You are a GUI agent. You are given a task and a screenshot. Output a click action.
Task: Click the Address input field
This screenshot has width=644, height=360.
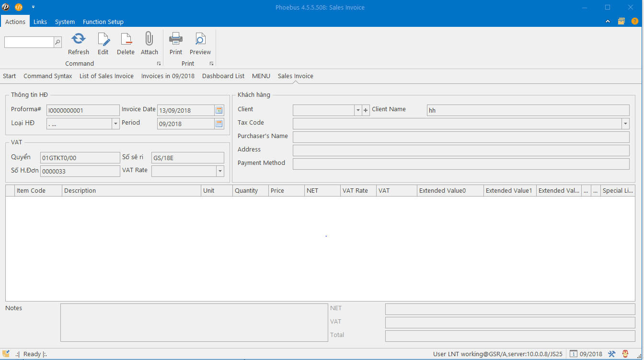[461, 151]
